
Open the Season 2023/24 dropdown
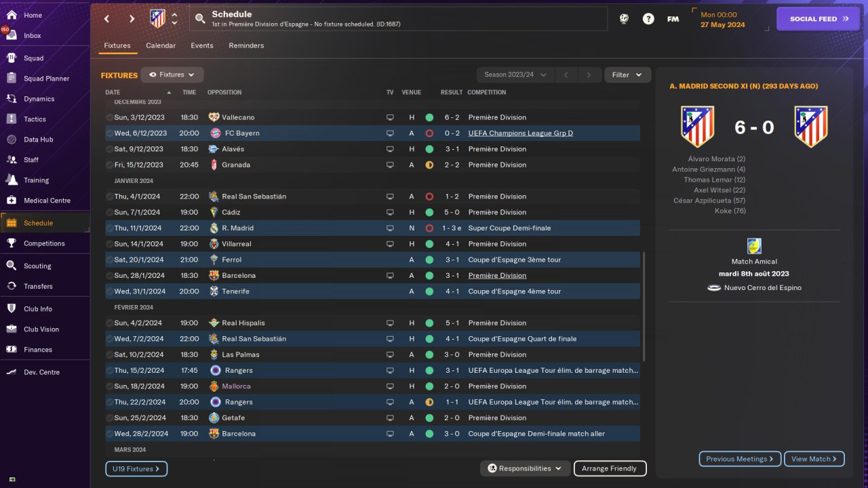point(515,75)
